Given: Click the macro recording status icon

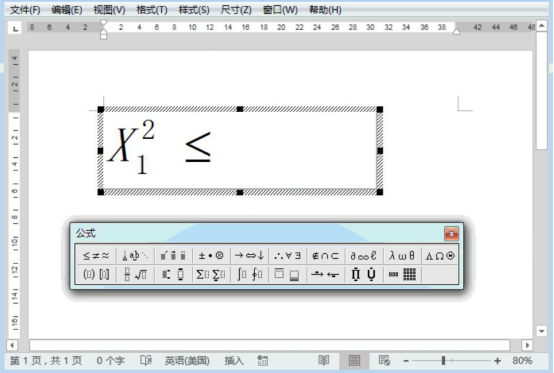Looking at the screenshot, I should tap(263, 360).
